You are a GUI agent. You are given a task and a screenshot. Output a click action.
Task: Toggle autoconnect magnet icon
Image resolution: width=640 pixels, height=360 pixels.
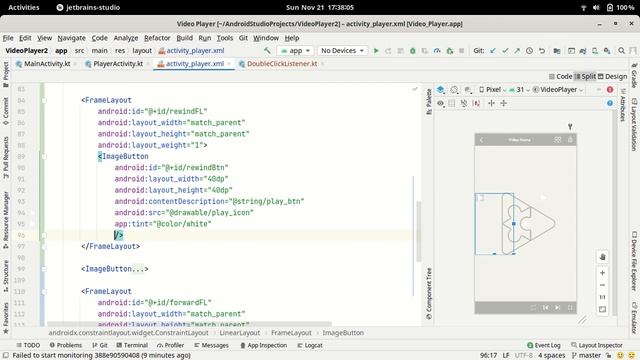464,103
